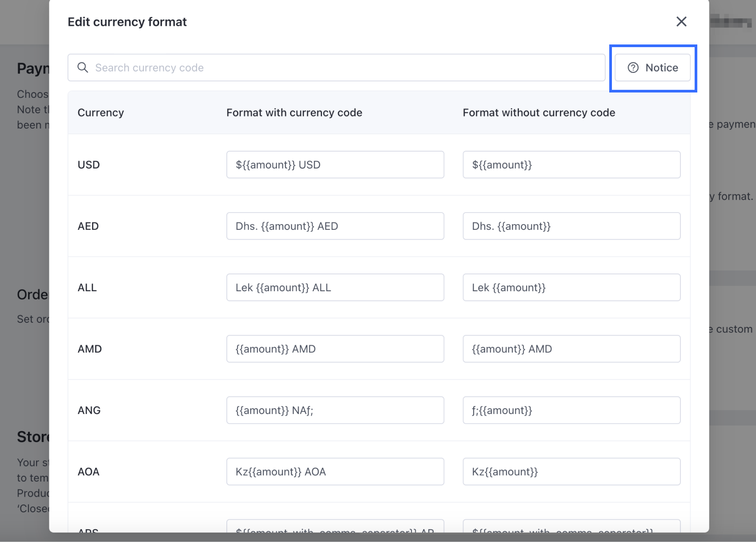Image resolution: width=756 pixels, height=542 pixels.
Task: Edit ANG format with currency code
Action: [335, 410]
